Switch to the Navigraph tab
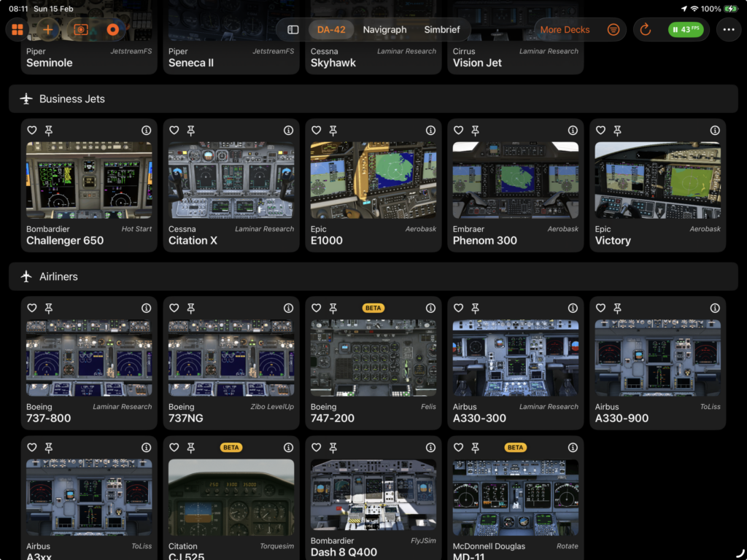Image resolution: width=747 pixels, height=560 pixels. [384, 30]
